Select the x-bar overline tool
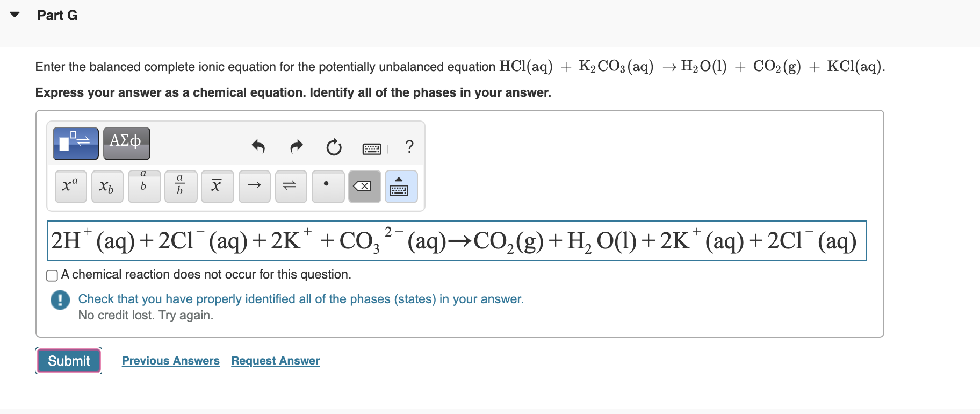 [x=217, y=186]
